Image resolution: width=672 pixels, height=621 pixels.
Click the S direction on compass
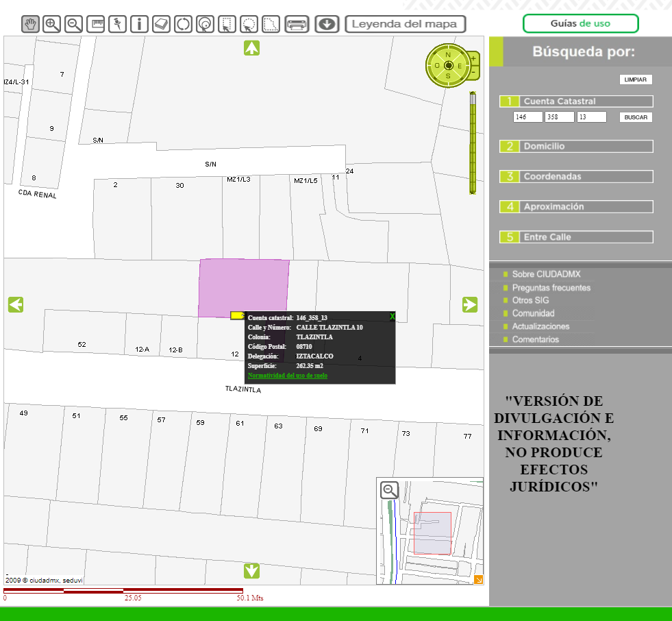(448, 76)
